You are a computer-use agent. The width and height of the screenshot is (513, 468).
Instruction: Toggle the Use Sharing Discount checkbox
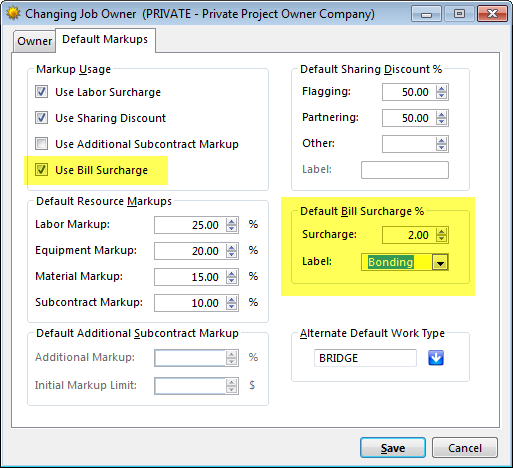pyautogui.click(x=41, y=118)
